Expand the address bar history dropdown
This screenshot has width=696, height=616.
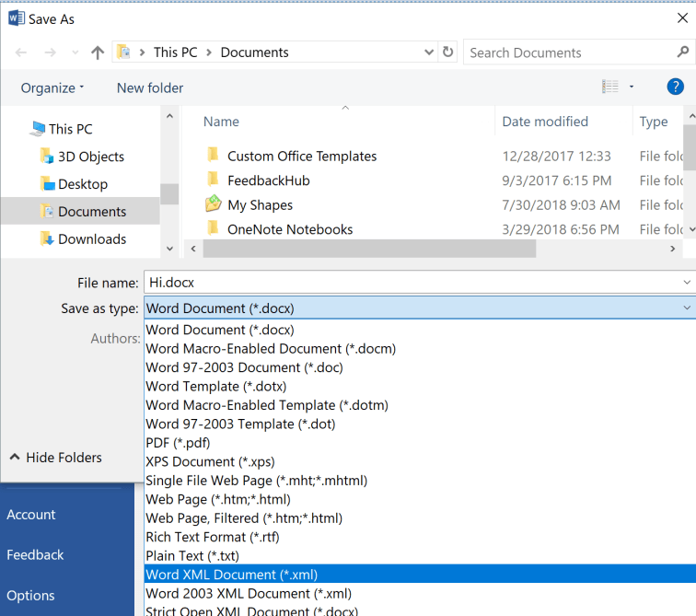pyautogui.click(x=429, y=52)
